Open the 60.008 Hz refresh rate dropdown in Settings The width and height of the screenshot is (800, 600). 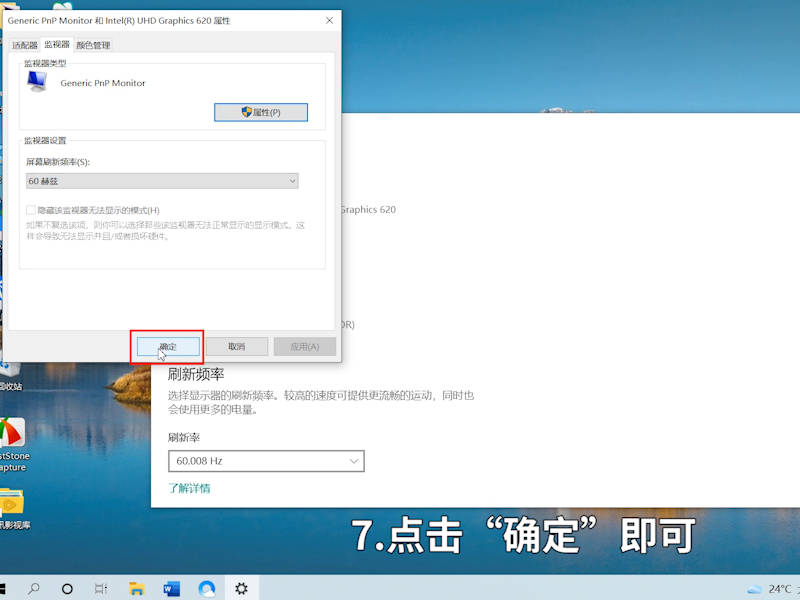[266, 461]
